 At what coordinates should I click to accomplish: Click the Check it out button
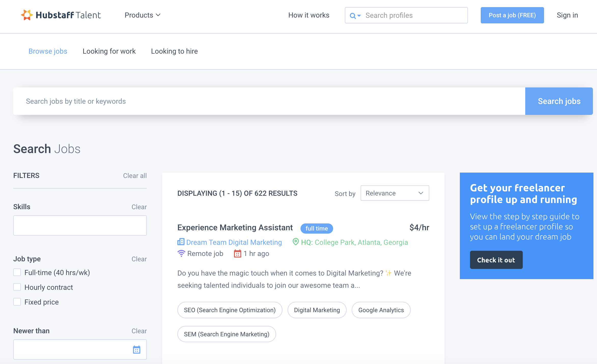pos(496,260)
